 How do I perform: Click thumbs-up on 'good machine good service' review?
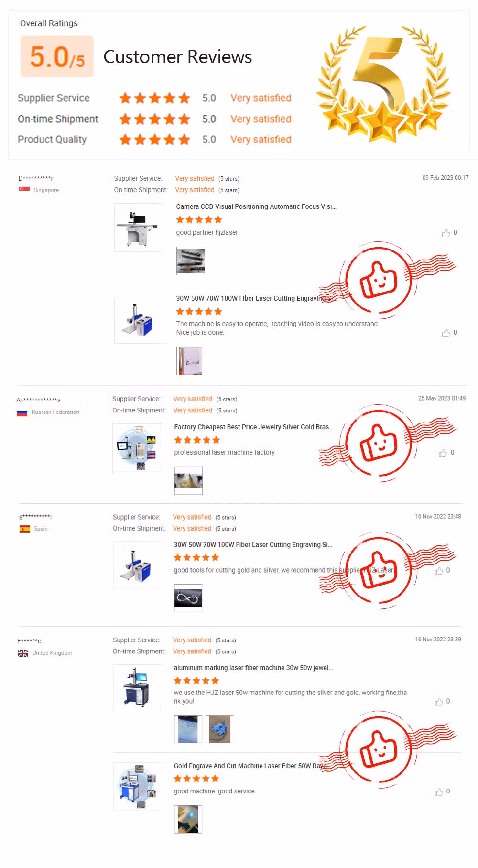tap(438, 792)
